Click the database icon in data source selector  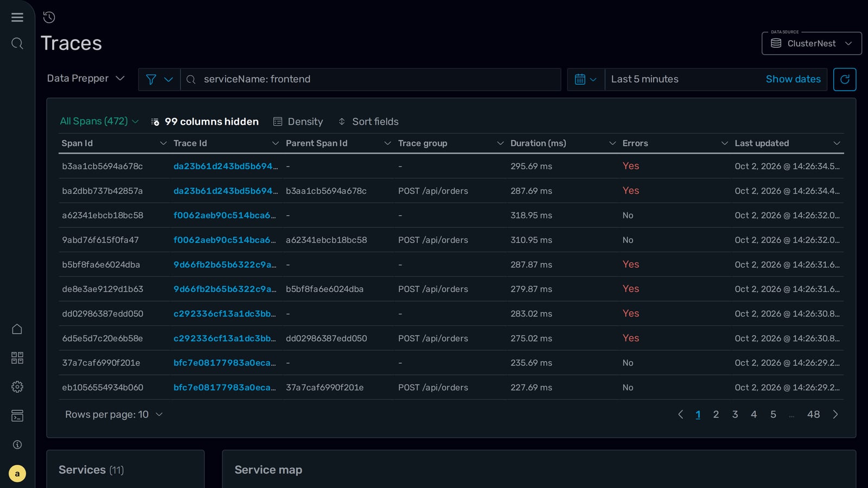[x=776, y=43]
